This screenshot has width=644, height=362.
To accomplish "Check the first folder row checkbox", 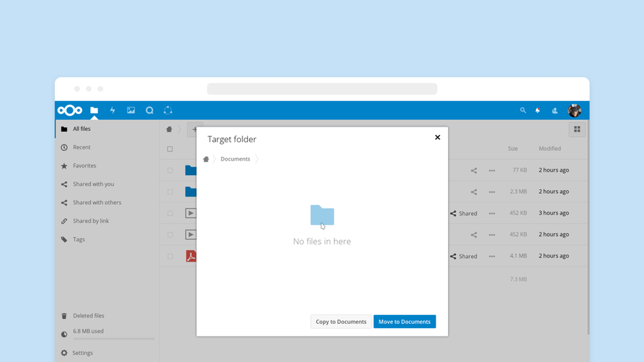I will click(170, 170).
